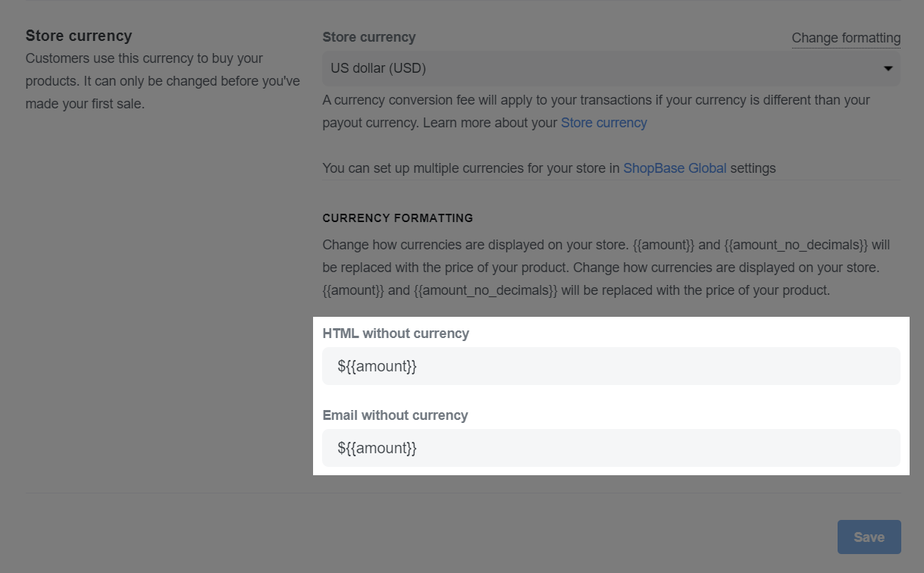
Task: Click the 'You can set up multiple currencies' text
Action: pos(549,168)
